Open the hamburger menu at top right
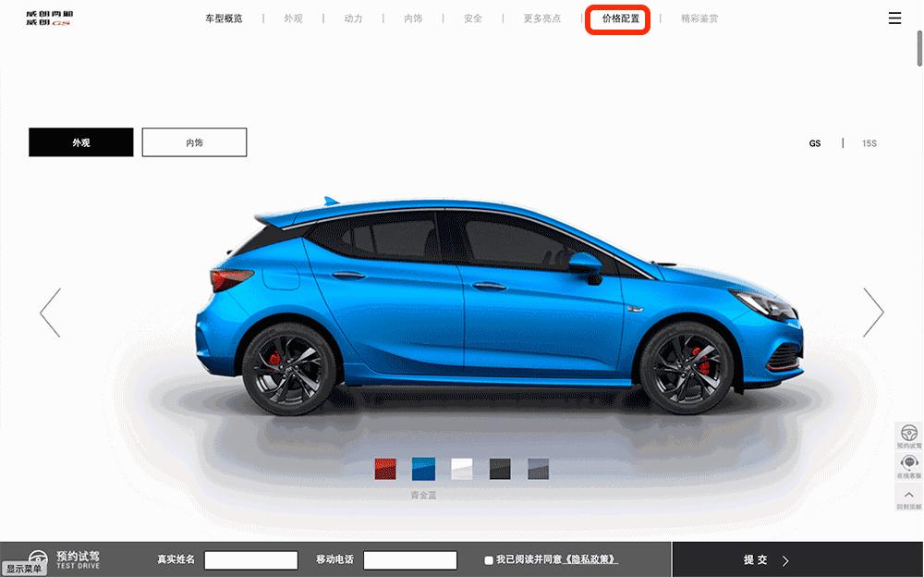 pyautogui.click(x=894, y=18)
